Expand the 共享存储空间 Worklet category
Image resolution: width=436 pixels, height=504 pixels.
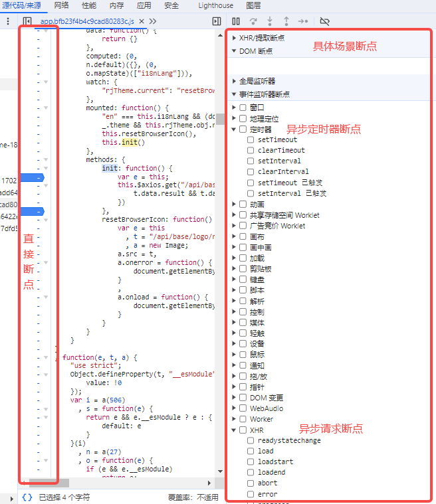point(234,214)
